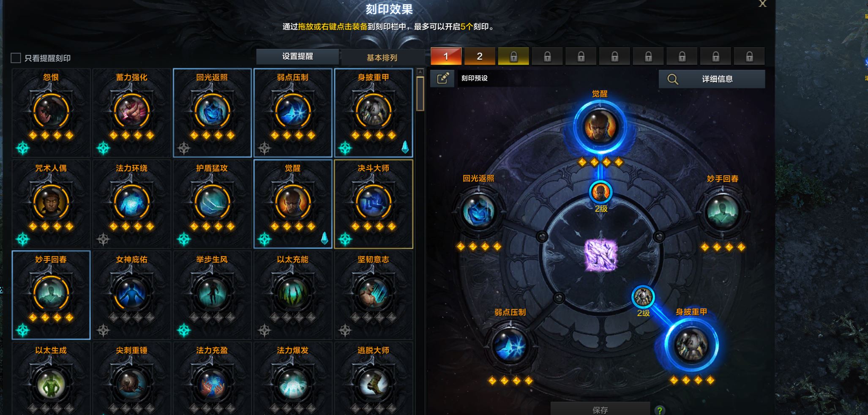Screen dimensions: 868x415
Task: Toggle the reminder marker on 怨恨 card
Action: tap(23, 148)
